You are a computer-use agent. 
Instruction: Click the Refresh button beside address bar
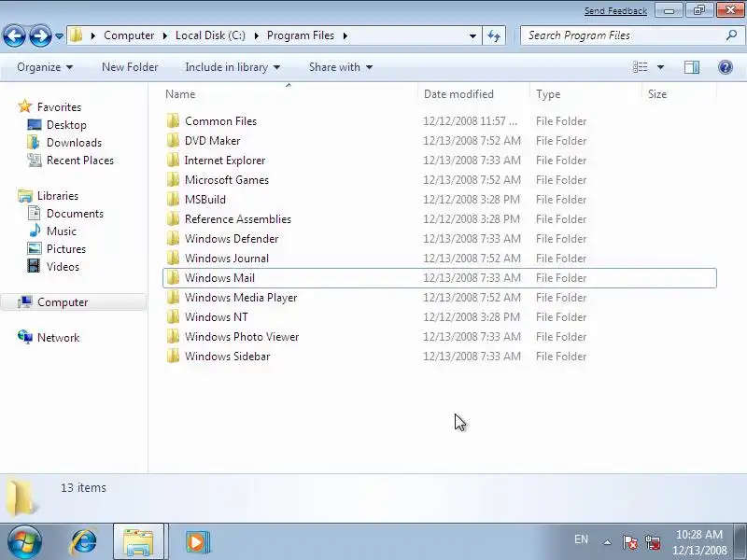[x=494, y=35]
